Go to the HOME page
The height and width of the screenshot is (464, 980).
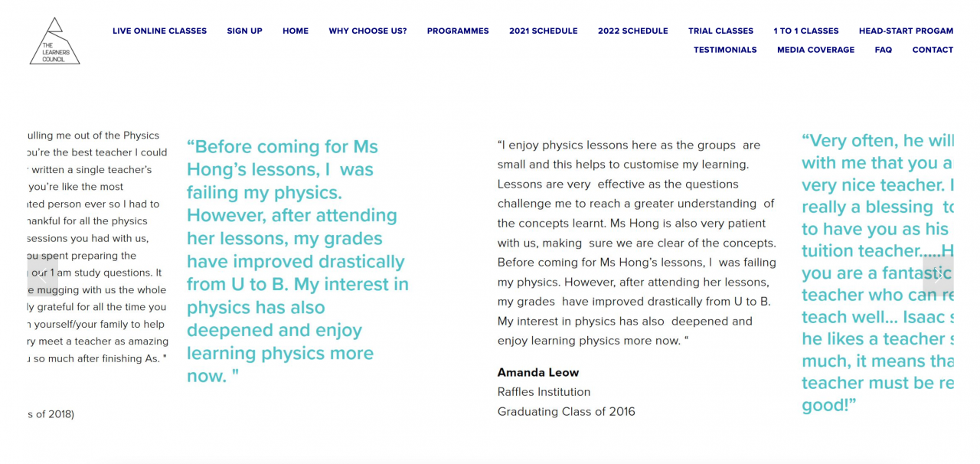click(x=295, y=31)
